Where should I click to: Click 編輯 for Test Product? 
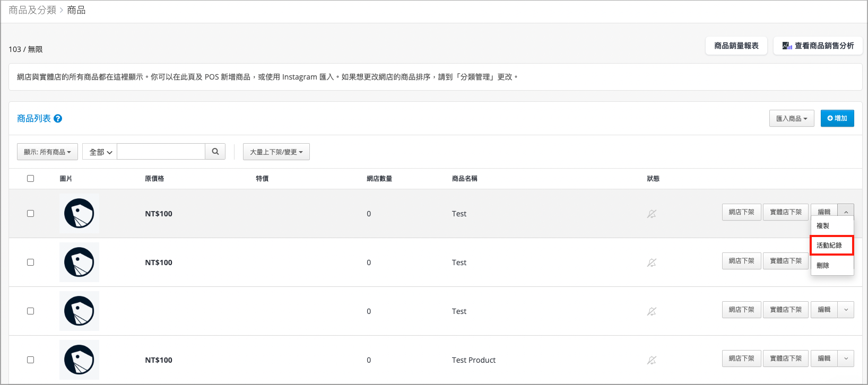tap(824, 358)
